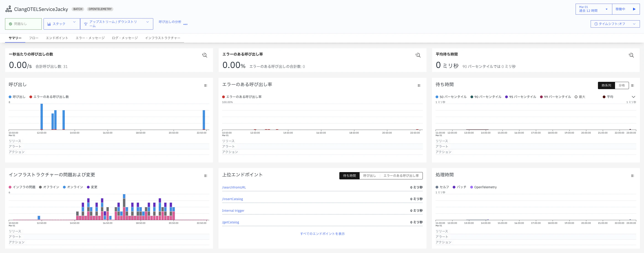The image size is (644, 253).
Task: Open the 待ち時間 chart menu icon
Action: (633, 85)
